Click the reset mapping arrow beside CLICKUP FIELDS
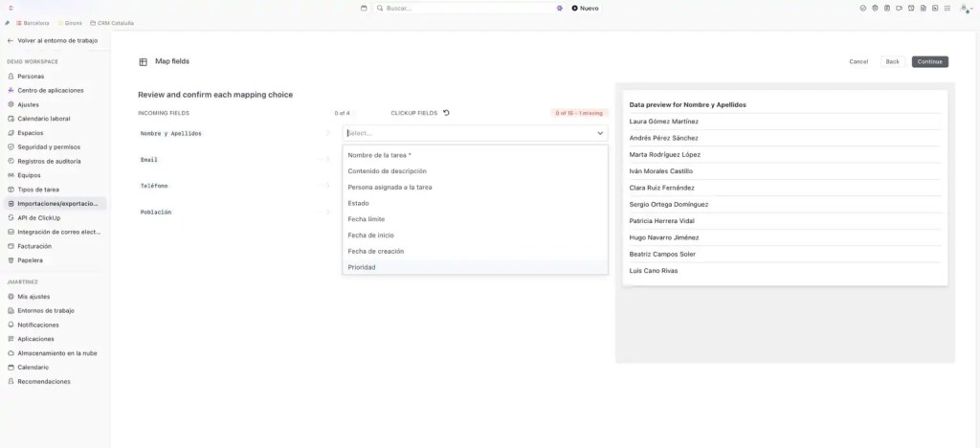The width and height of the screenshot is (980, 448). tap(446, 113)
